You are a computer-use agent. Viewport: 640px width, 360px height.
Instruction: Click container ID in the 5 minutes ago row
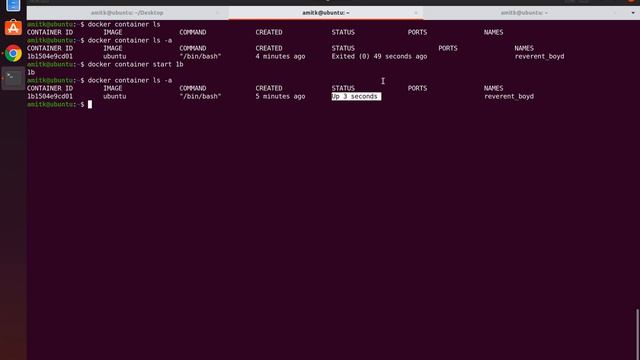(x=50, y=96)
